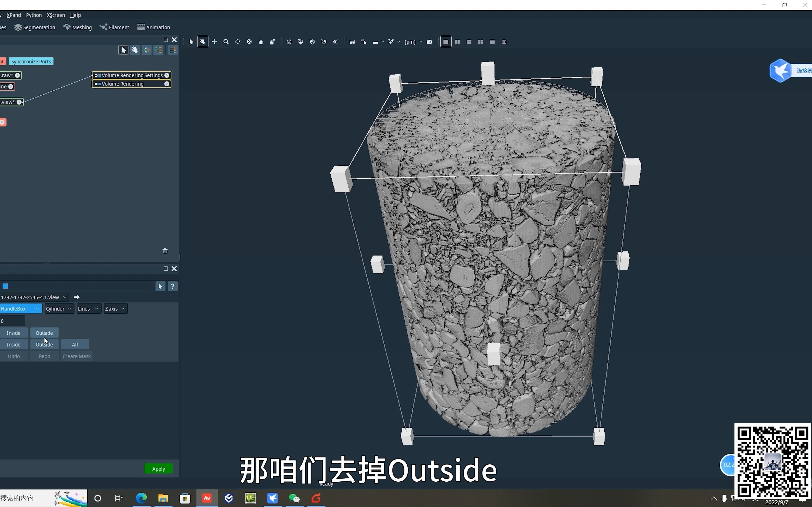The height and width of the screenshot is (507, 812).
Task: Toggle All selection button
Action: (x=75, y=344)
